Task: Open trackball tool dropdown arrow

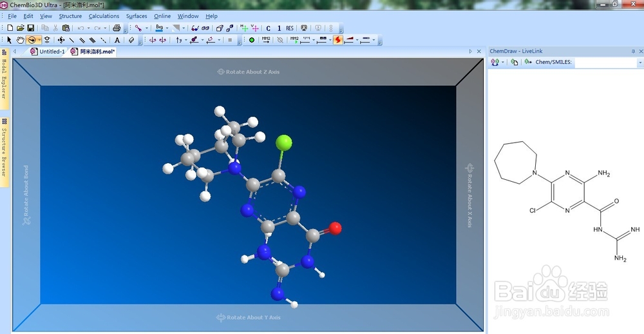Action: click(39, 40)
